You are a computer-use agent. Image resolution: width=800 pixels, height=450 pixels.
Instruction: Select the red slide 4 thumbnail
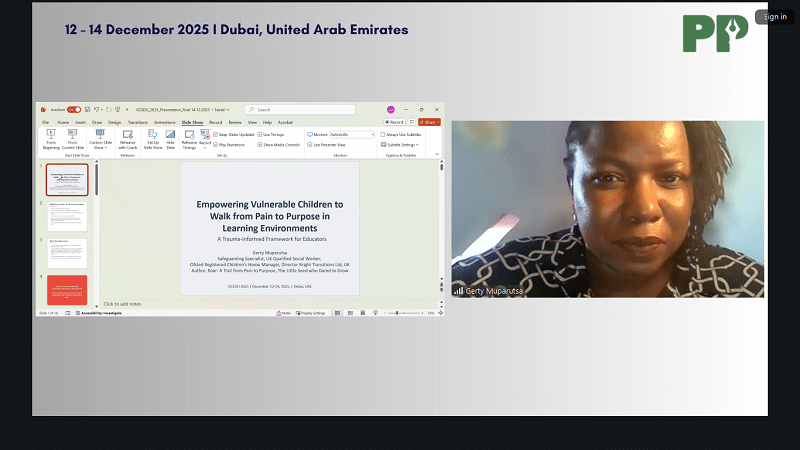(67, 288)
